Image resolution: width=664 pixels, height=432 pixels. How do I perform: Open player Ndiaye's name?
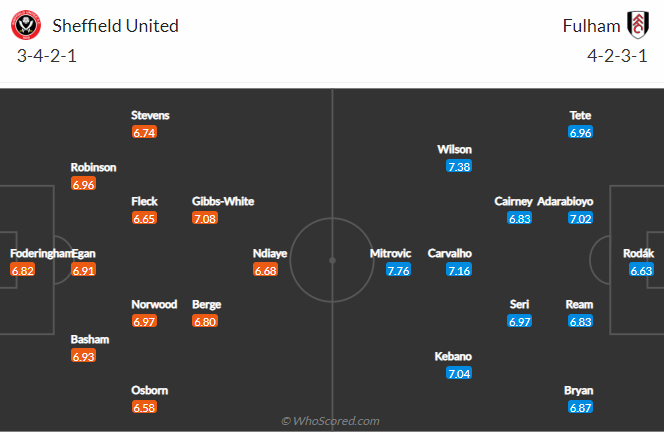pos(270,253)
